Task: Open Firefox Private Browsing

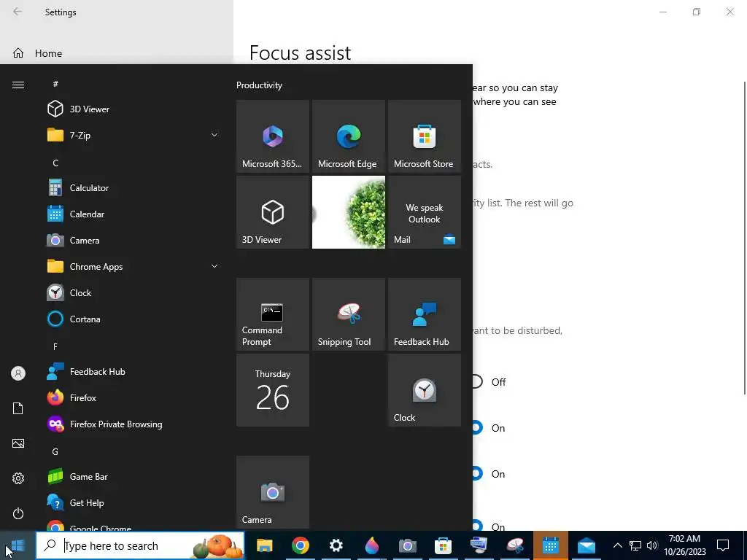Action: tap(133, 424)
